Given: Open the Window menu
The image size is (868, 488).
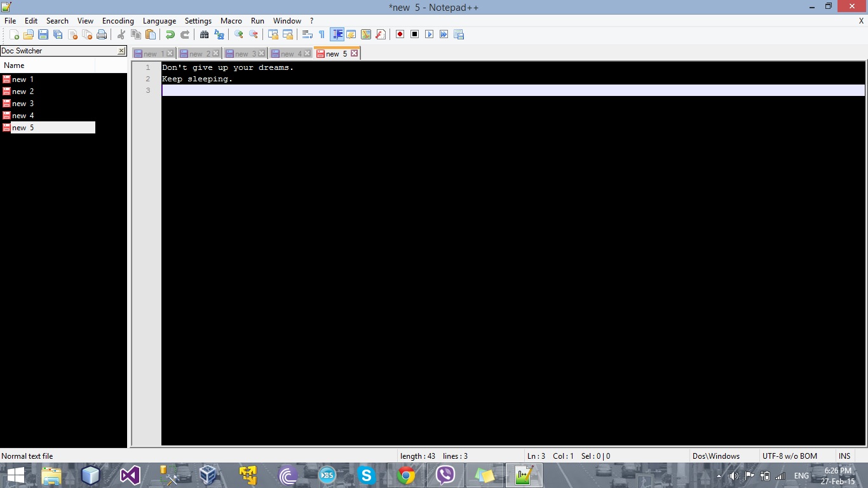Looking at the screenshot, I should pyautogui.click(x=287, y=21).
